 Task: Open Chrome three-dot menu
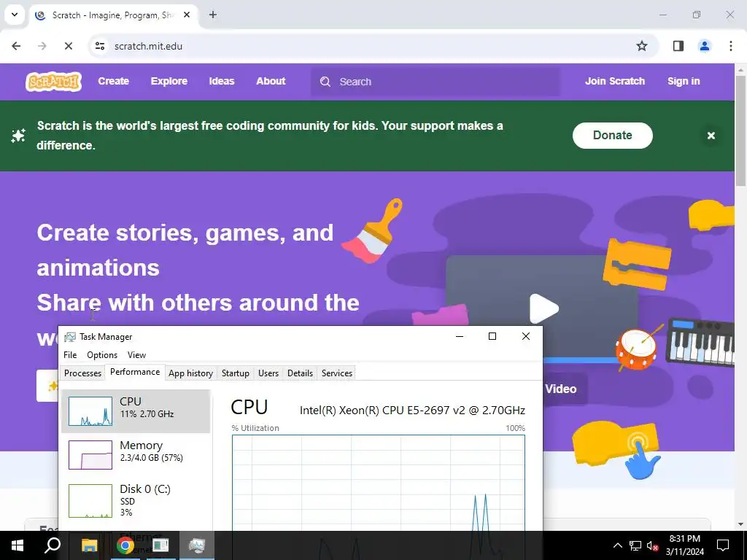(730, 46)
